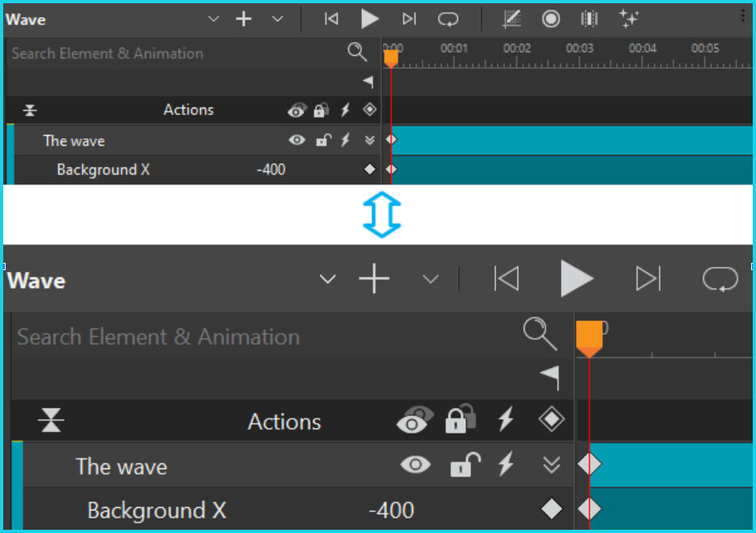Click the magnifier icon in the enlarged timeline
The height and width of the screenshot is (533, 756).
(540, 333)
